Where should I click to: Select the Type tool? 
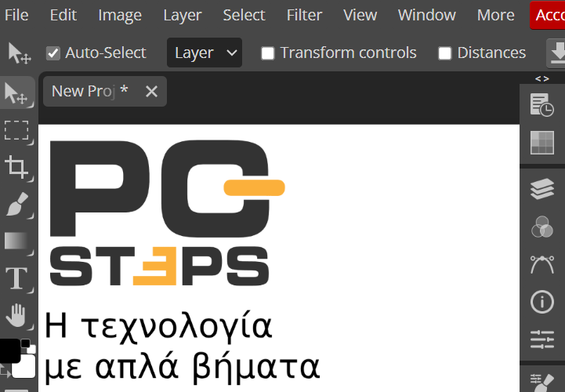(17, 278)
